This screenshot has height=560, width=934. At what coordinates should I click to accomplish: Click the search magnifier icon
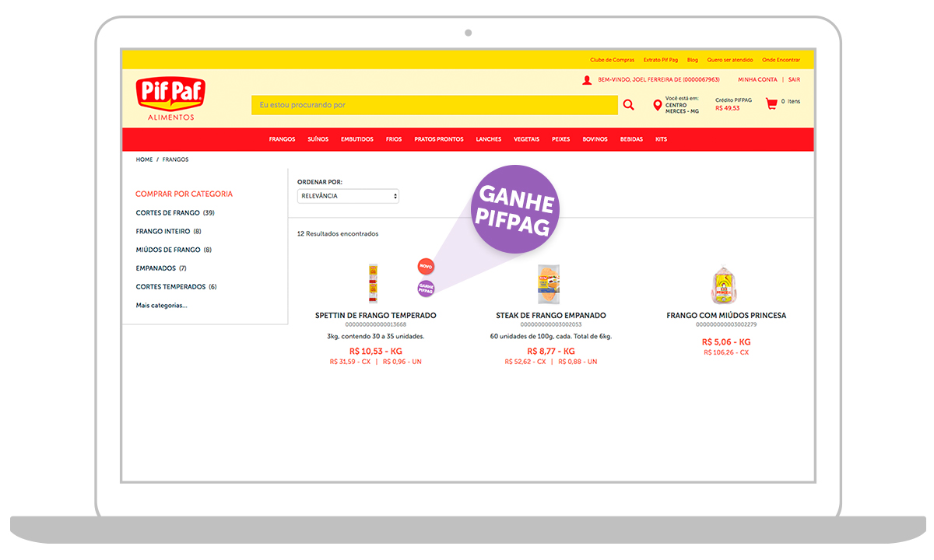[x=629, y=105]
